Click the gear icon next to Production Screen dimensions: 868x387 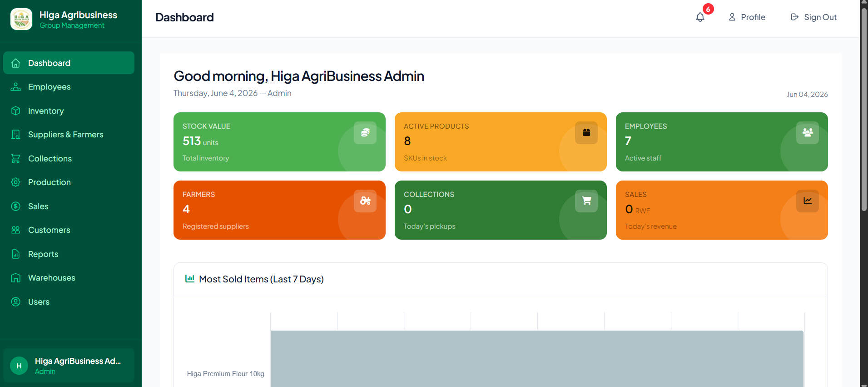click(16, 182)
